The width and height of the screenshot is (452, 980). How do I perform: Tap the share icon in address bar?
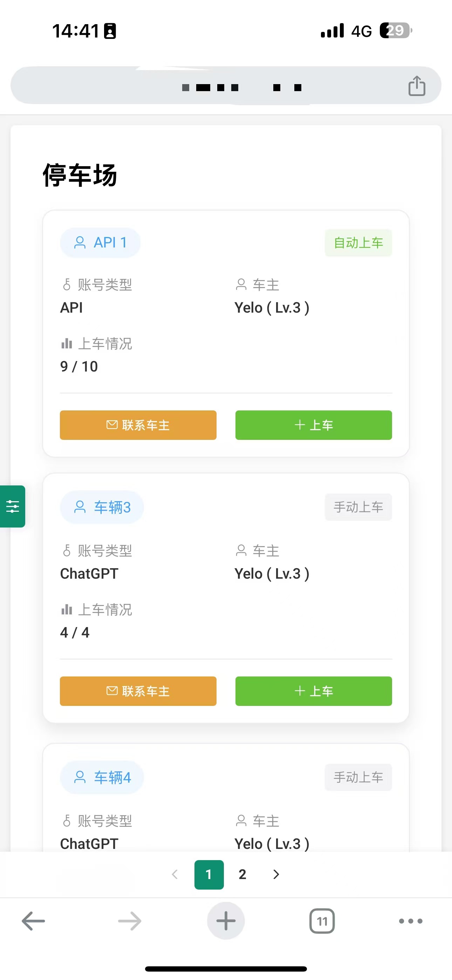click(x=417, y=86)
